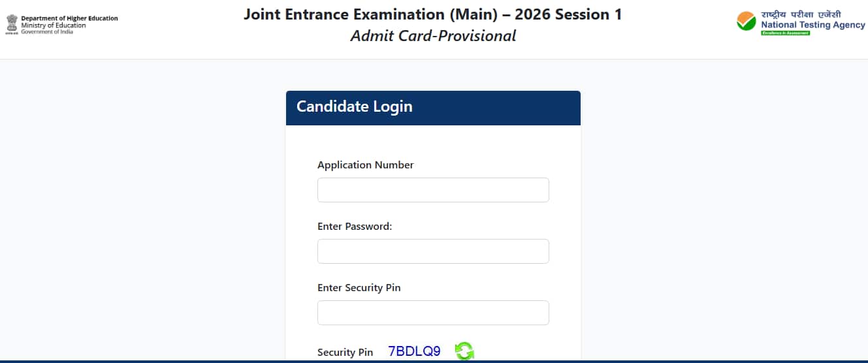
Task: Click the "Ministry of Education" text
Action: [53, 25]
